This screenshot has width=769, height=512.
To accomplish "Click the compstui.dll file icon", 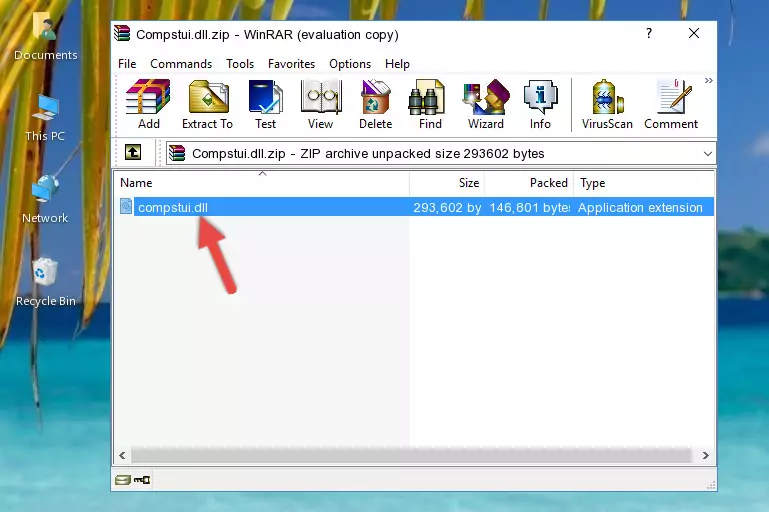I will 126,206.
